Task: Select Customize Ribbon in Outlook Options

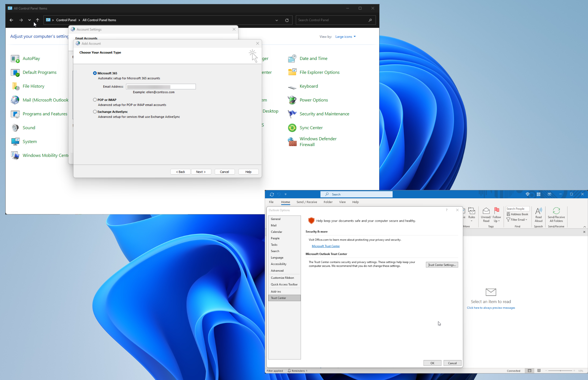Action: tap(284, 278)
